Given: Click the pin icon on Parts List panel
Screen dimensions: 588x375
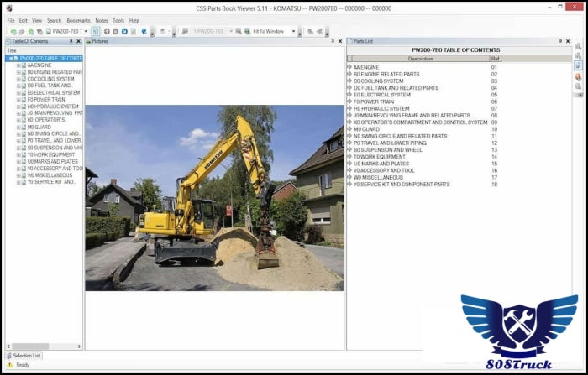Looking at the screenshot, I should [559, 40].
